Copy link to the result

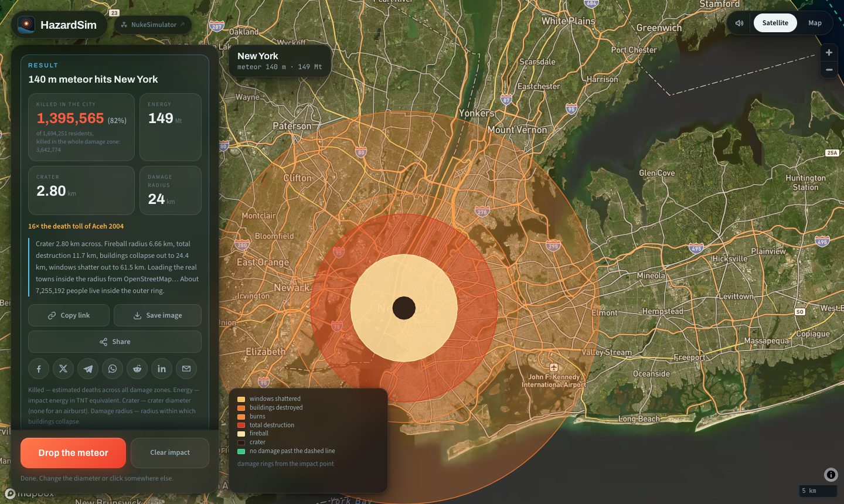(69, 315)
